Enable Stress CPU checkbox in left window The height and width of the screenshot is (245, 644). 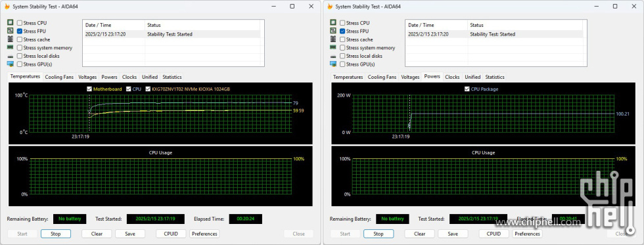tap(20, 23)
